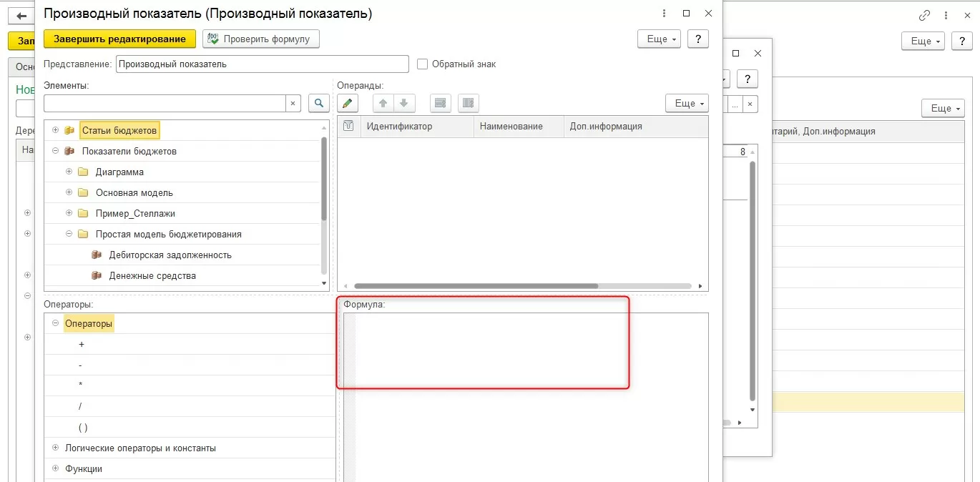Click the Идентификатор column header

pos(417,126)
